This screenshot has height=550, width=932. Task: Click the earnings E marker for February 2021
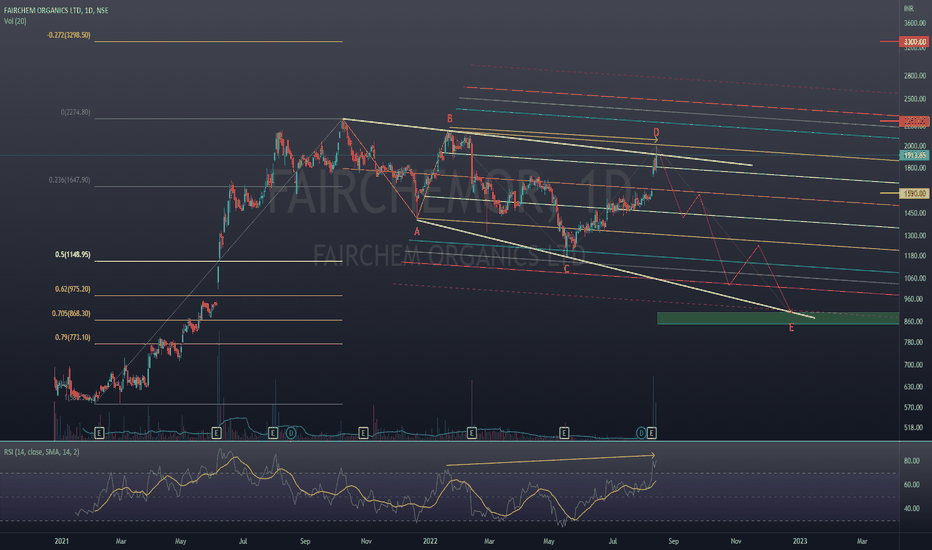[x=99, y=433]
